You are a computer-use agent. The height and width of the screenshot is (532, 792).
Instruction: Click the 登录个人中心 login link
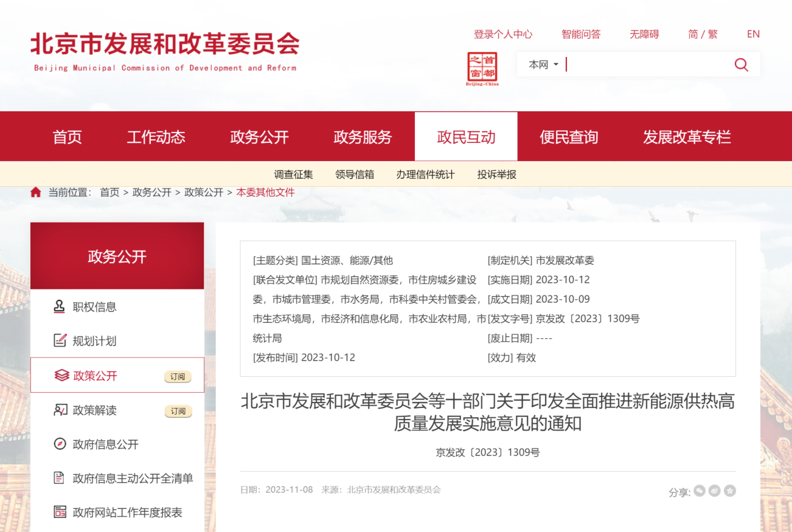(503, 34)
